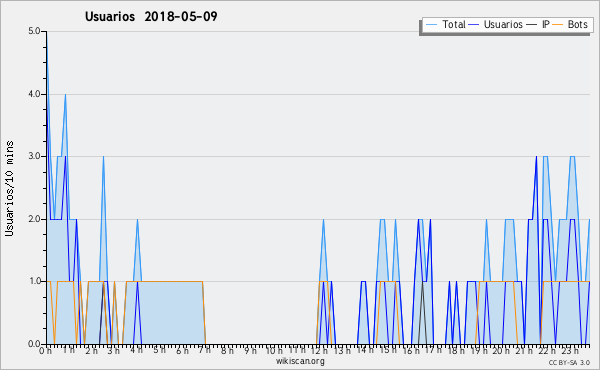The width and height of the screenshot is (600, 370).
Task: Select the Usuarios label in legend
Action: [x=503, y=24]
